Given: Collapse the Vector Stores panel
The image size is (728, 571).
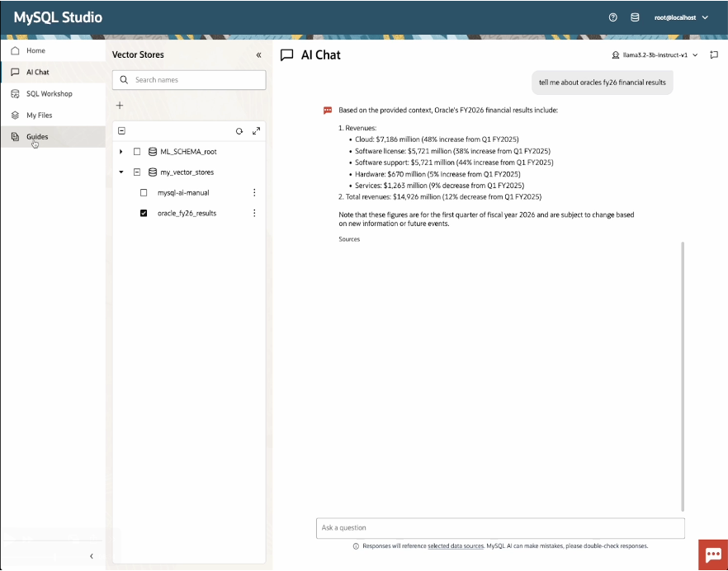Looking at the screenshot, I should coord(258,54).
